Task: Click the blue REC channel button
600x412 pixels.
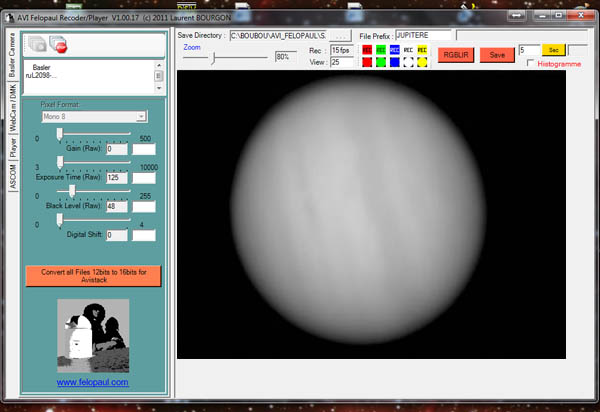Action: pos(395,50)
